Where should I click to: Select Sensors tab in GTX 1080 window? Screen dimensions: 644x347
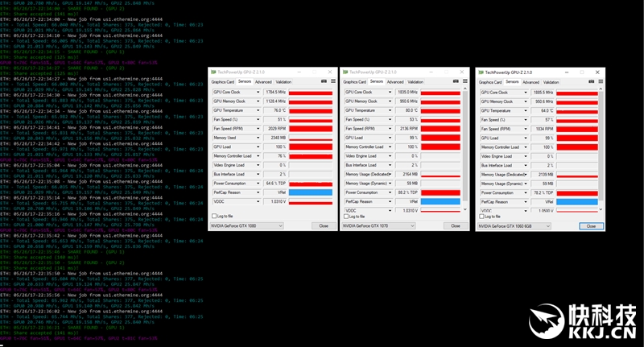245,81
